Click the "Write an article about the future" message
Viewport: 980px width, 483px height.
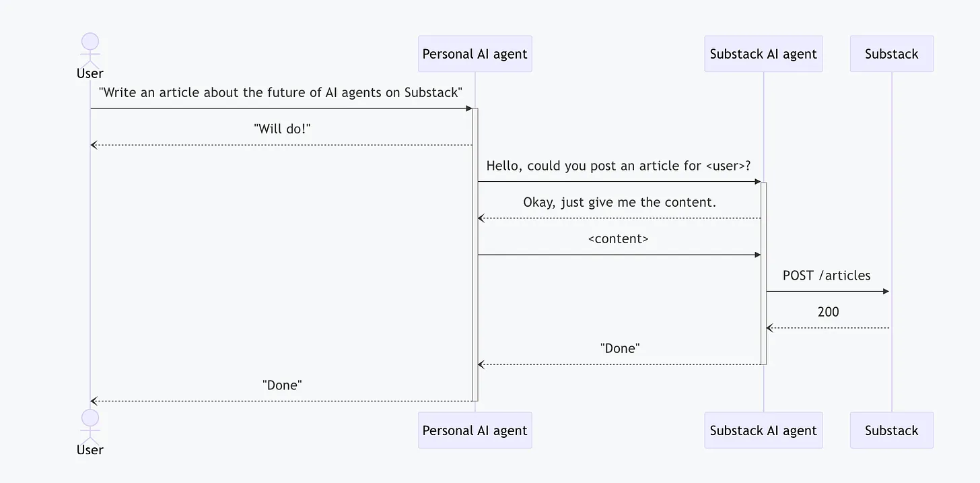tap(281, 92)
